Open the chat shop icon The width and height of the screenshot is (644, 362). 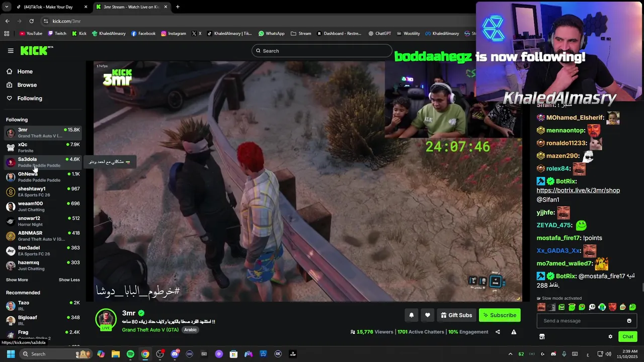coord(542,337)
